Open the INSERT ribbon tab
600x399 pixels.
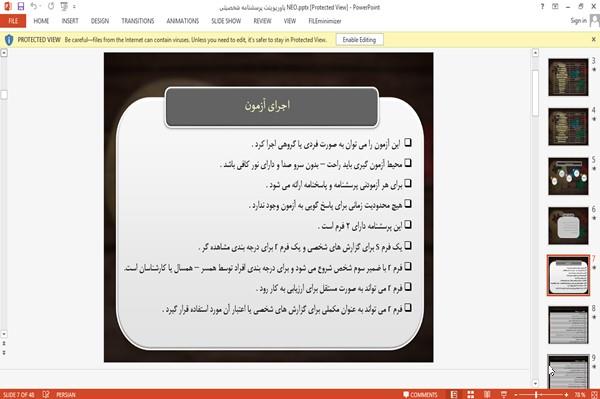(70, 21)
